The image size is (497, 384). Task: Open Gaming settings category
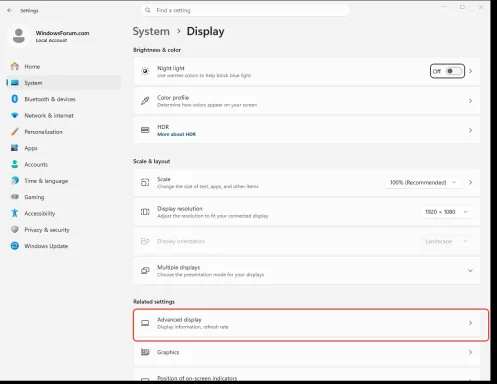(64, 197)
